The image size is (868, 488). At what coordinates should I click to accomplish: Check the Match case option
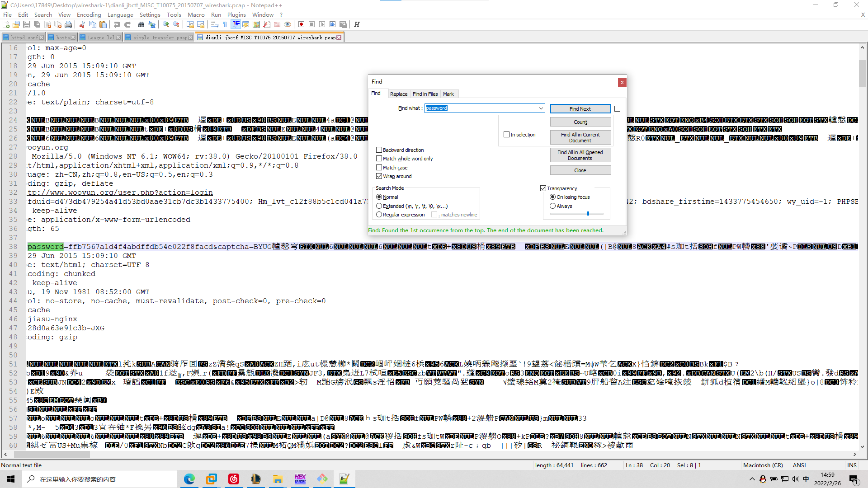click(380, 167)
